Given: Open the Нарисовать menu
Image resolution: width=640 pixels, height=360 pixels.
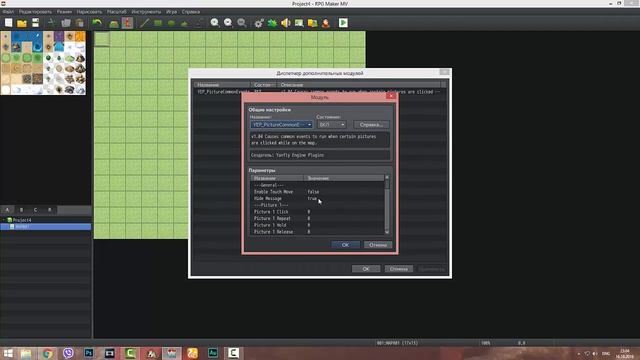Looking at the screenshot, I should tap(89, 12).
